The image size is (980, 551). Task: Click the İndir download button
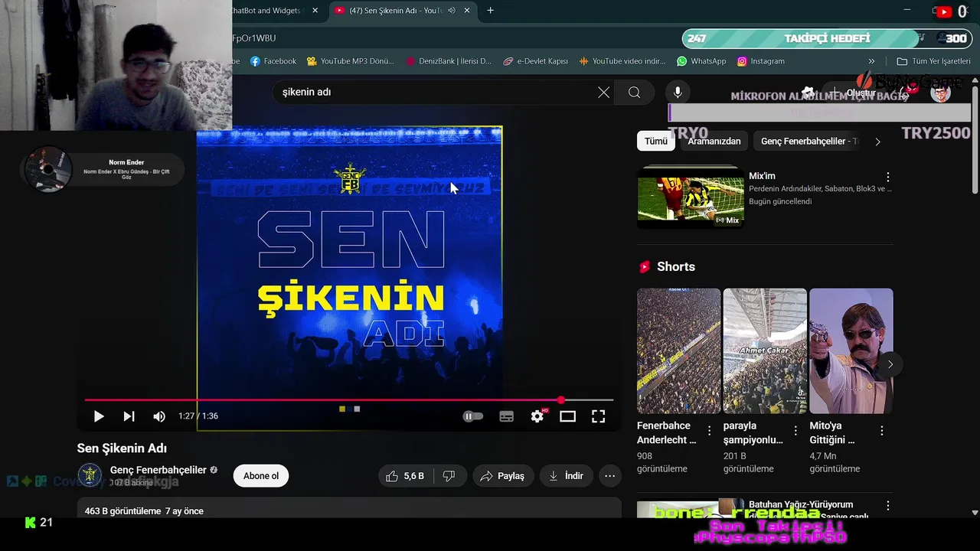tap(567, 476)
